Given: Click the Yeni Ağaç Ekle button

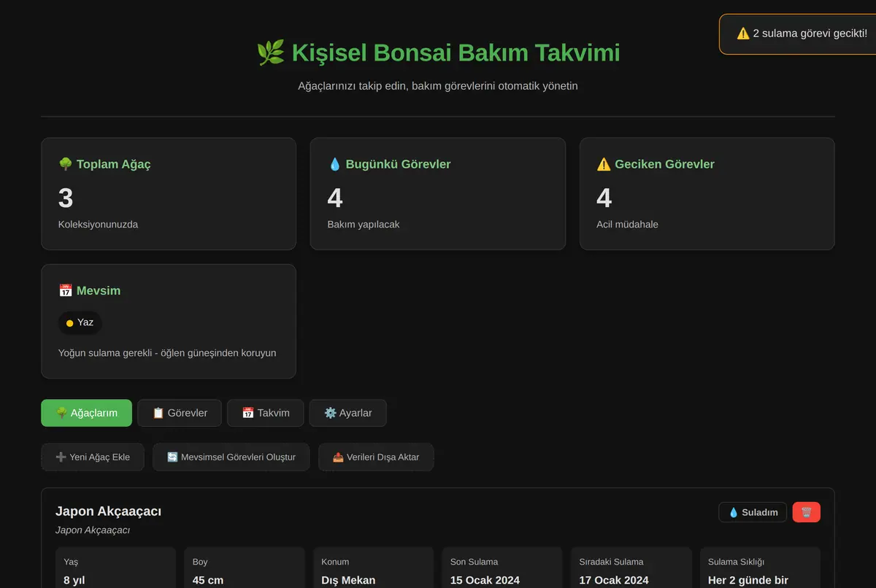Looking at the screenshot, I should [x=93, y=457].
